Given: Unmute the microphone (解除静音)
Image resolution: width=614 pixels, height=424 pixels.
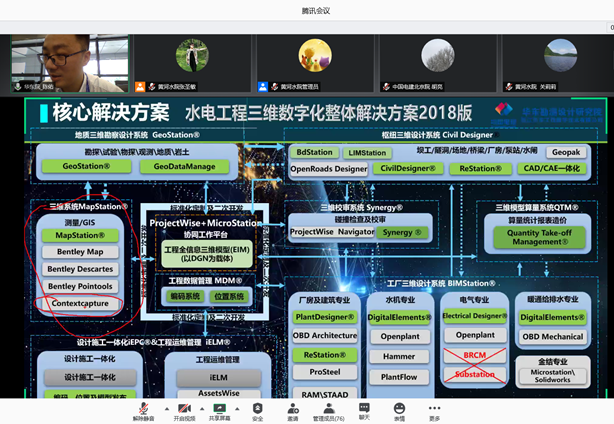Looking at the screenshot, I should [141, 408].
